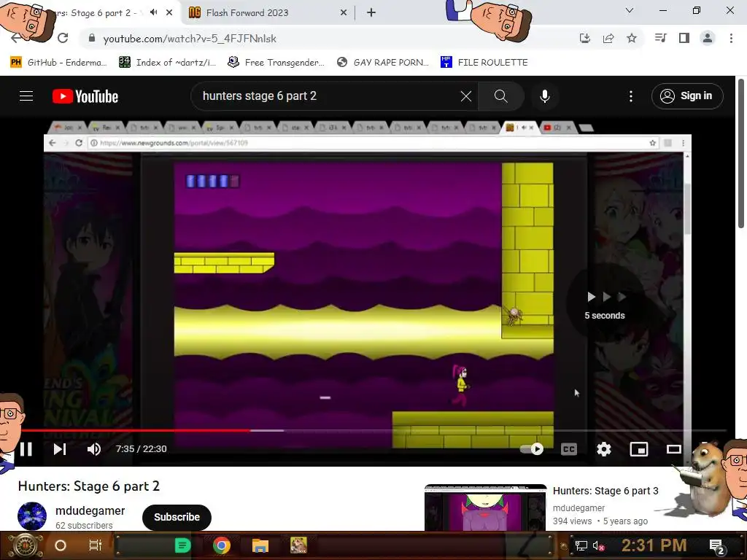The height and width of the screenshot is (560, 747).
Task: Open Task View on taskbar
Action: tap(96, 545)
